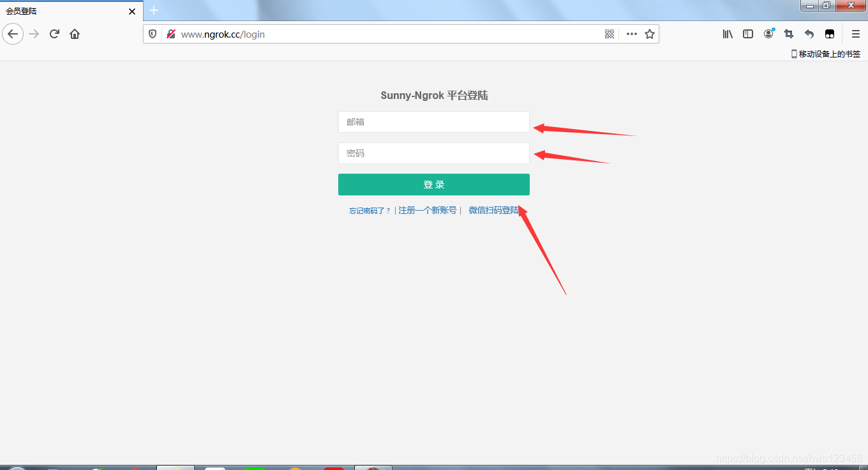Minimize the browser window
Viewport: 868px width, 470px height.
(809, 6)
